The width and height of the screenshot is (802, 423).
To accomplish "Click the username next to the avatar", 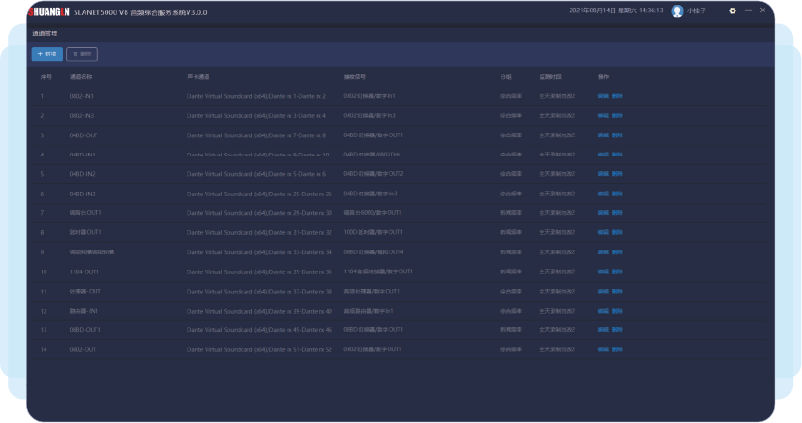I will point(696,11).
